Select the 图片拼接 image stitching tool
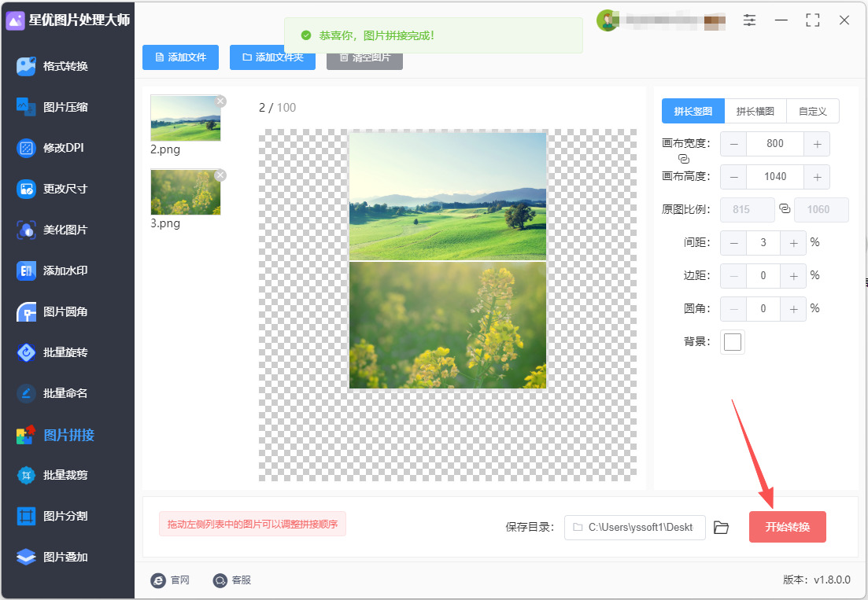The height and width of the screenshot is (600, 868). coord(55,435)
